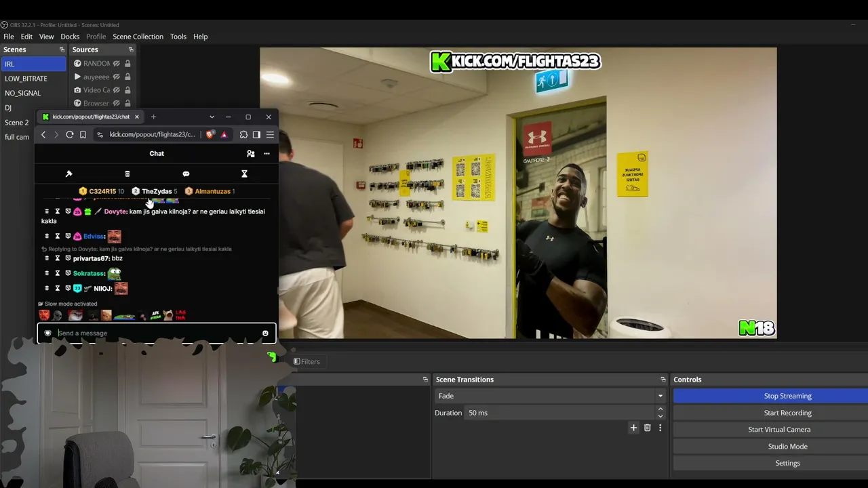Decrease transition duration with down arrow
This screenshot has width=868, height=488.
[660, 416]
